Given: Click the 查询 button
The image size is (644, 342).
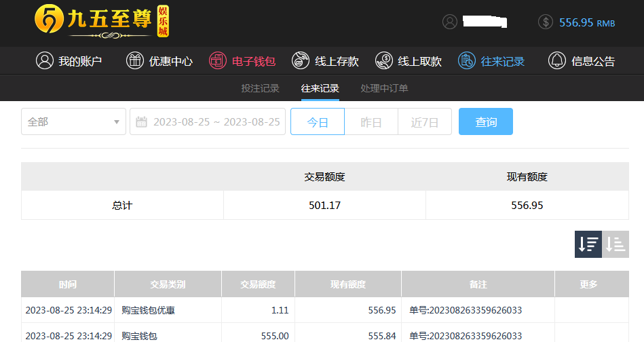Looking at the screenshot, I should pyautogui.click(x=486, y=121).
